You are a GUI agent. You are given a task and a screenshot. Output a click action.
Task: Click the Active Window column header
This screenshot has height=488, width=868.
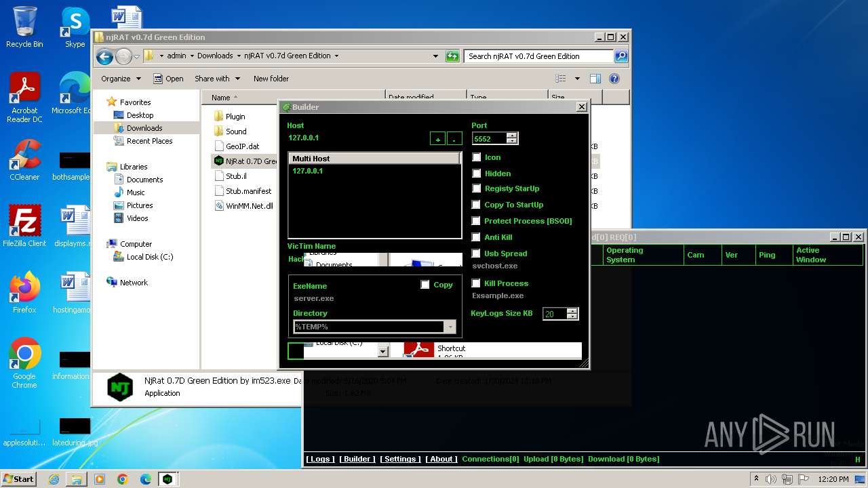828,255
